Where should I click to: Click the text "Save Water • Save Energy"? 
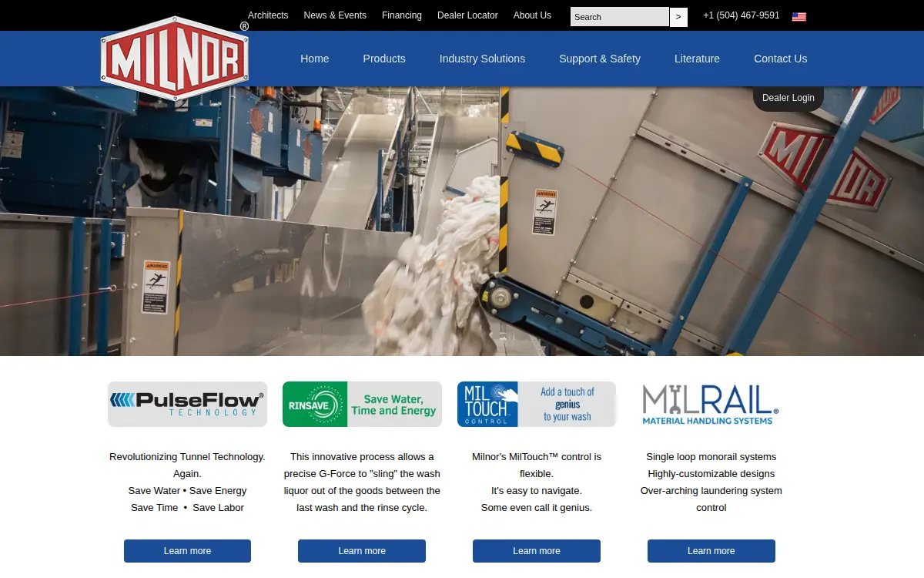pos(187,491)
